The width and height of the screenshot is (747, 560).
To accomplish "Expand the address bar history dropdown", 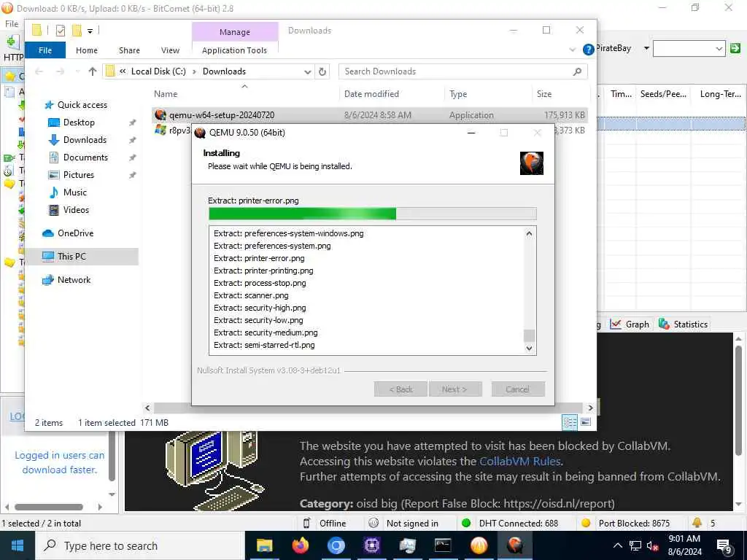I will pos(308,72).
